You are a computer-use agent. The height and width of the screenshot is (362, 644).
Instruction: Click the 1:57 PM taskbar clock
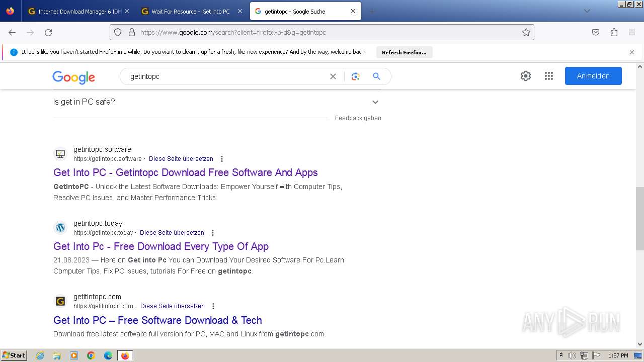(618, 355)
